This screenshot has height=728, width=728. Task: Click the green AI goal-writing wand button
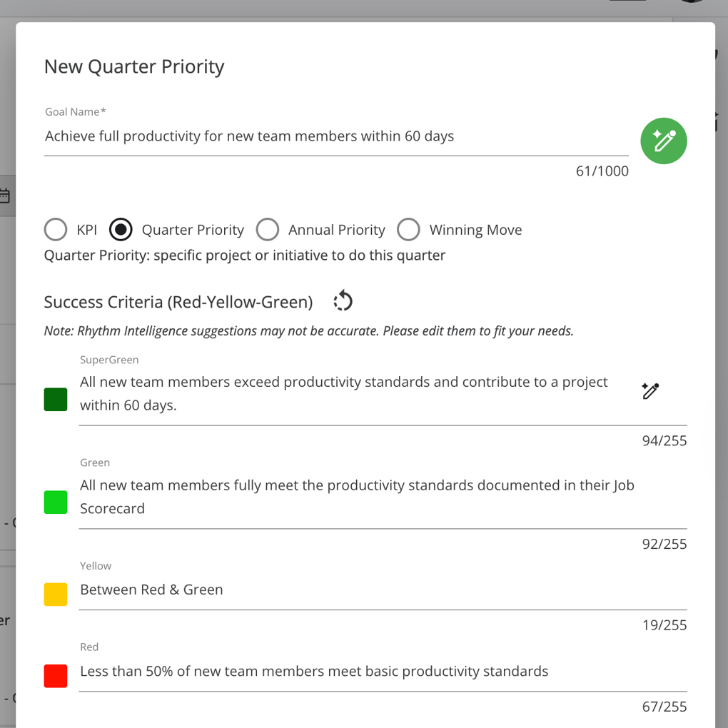point(664,141)
